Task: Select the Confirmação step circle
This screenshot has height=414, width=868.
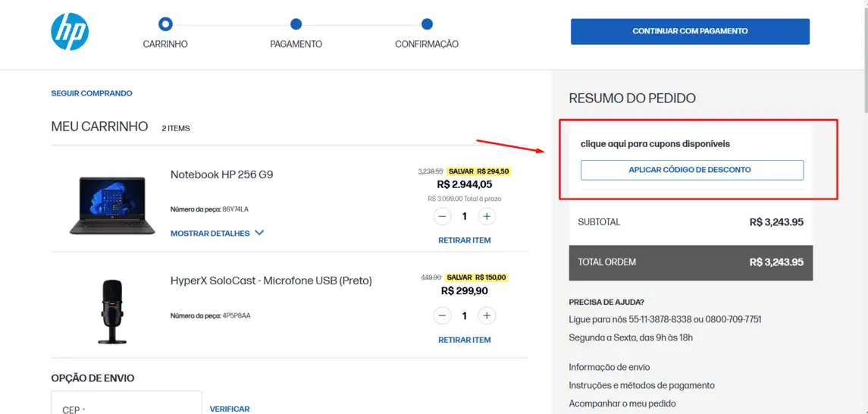Action: click(426, 24)
